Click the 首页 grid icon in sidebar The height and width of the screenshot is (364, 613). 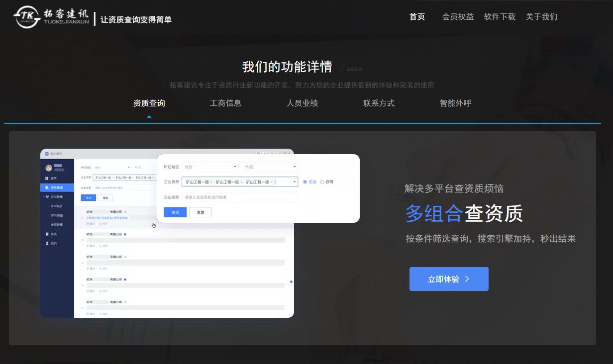click(x=47, y=178)
